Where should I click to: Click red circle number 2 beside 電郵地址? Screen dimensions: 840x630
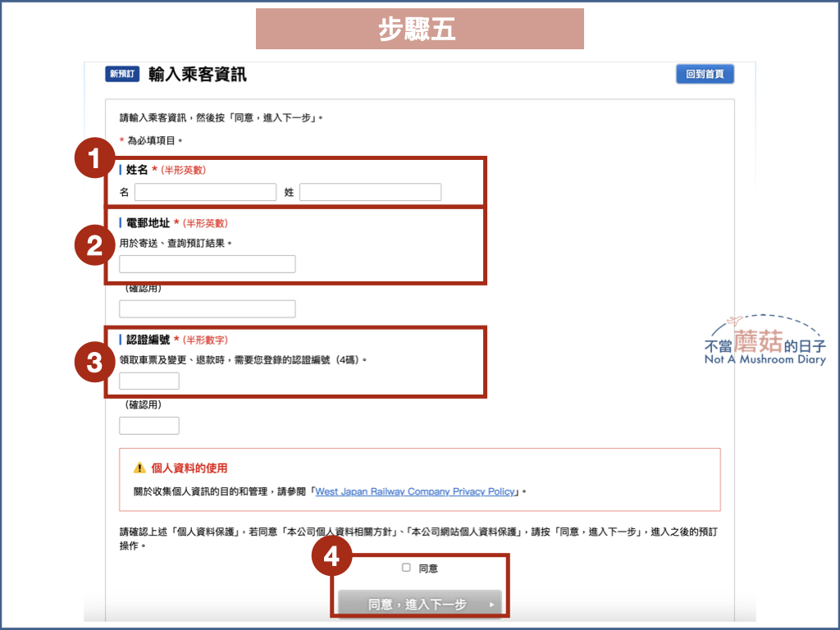tap(93, 244)
